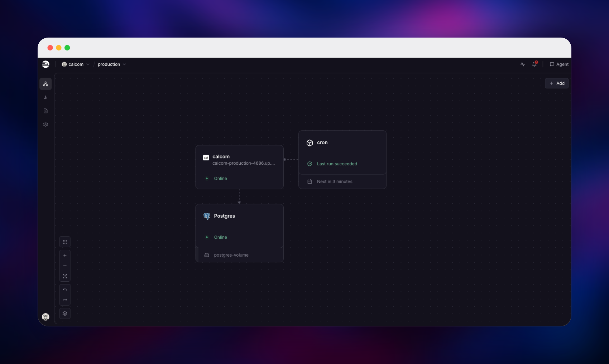This screenshot has height=364, width=609.
Task: Open the Architecture canvas sidebar icon
Action: click(x=45, y=84)
